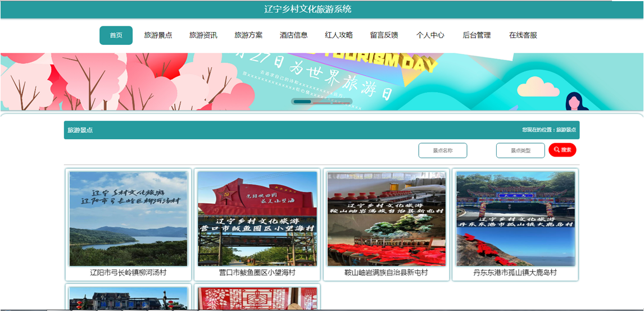
Task: Enter 后台管理 from the navigation bar
Action: tap(477, 35)
